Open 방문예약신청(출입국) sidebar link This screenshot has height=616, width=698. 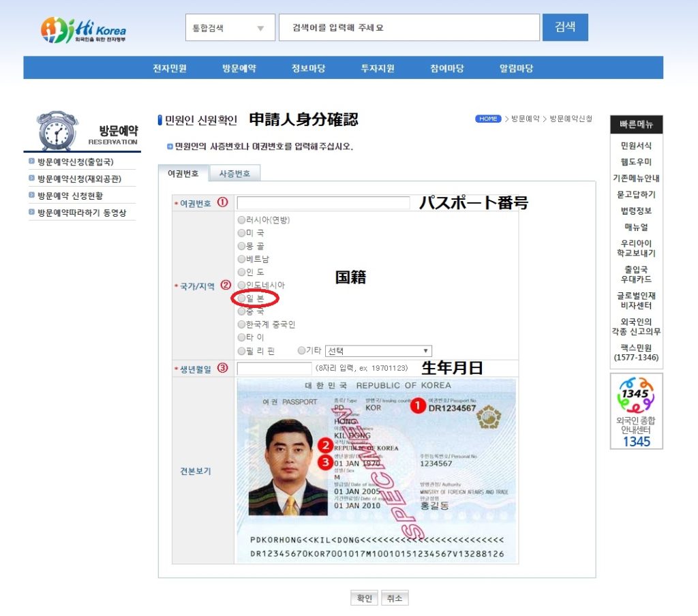click(x=75, y=161)
